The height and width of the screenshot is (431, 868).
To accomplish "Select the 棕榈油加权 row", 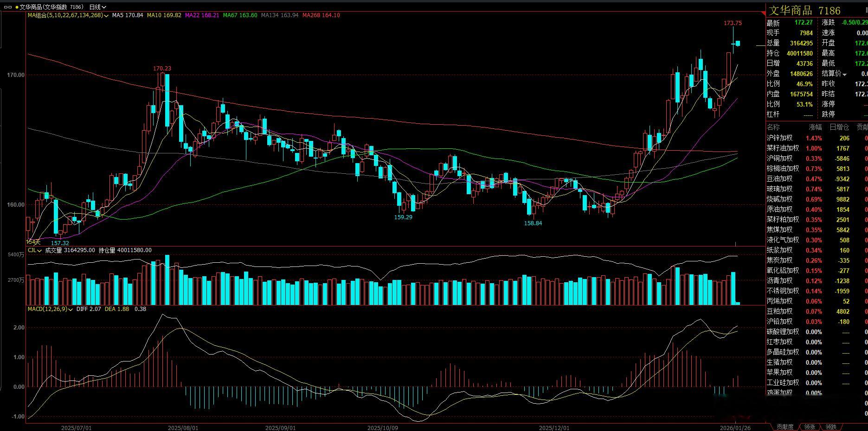I will click(817, 169).
